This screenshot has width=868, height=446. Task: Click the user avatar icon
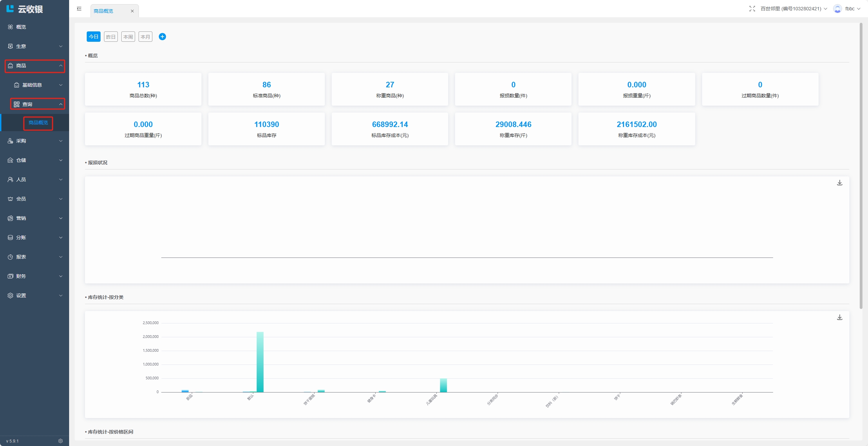point(837,9)
